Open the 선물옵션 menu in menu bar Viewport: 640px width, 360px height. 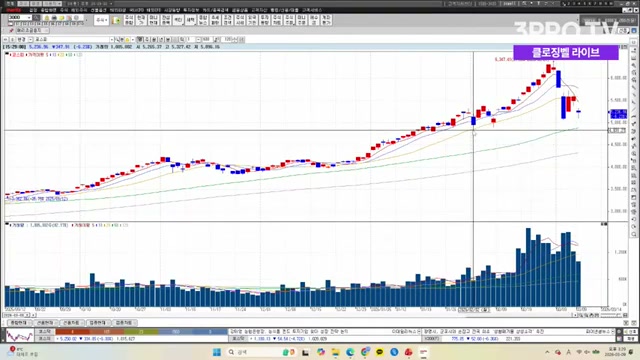[98, 10]
